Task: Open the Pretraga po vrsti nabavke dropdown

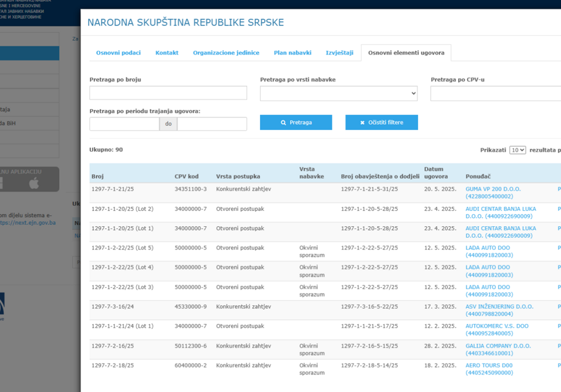Action: [x=338, y=93]
